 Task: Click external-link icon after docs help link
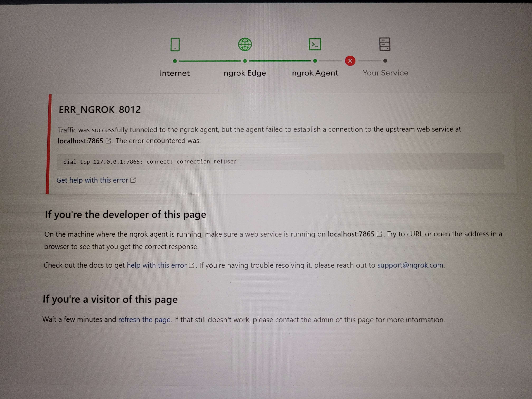point(191,265)
